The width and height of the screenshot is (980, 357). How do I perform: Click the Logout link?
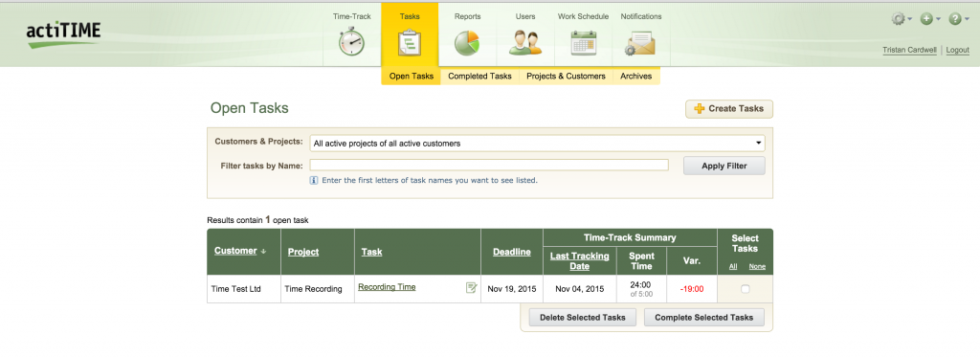coord(957,50)
